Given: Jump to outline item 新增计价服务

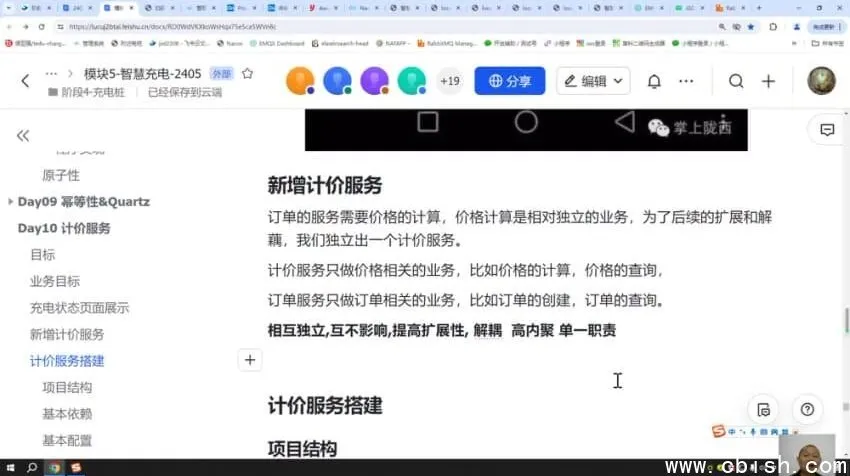Looking at the screenshot, I should [67, 335].
